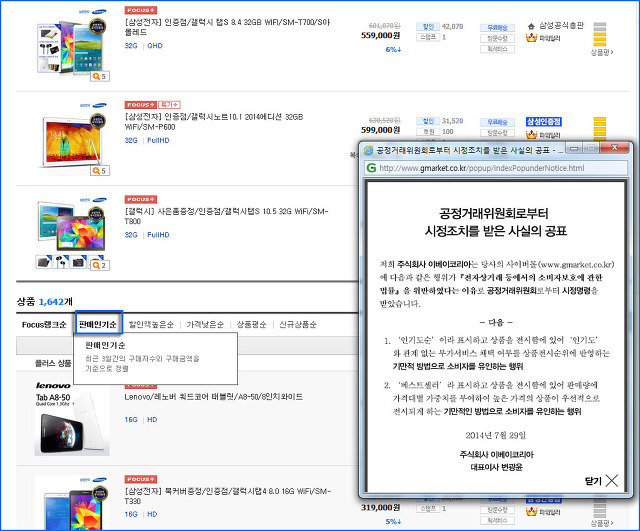Click FullHD spec link under SM-P600
The height and width of the screenshot is (531, 640).
coord(158,140)
